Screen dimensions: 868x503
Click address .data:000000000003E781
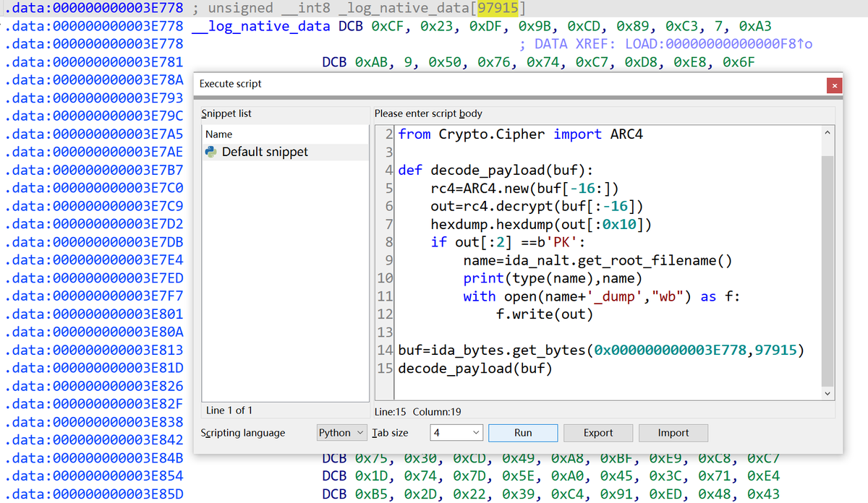94,62
